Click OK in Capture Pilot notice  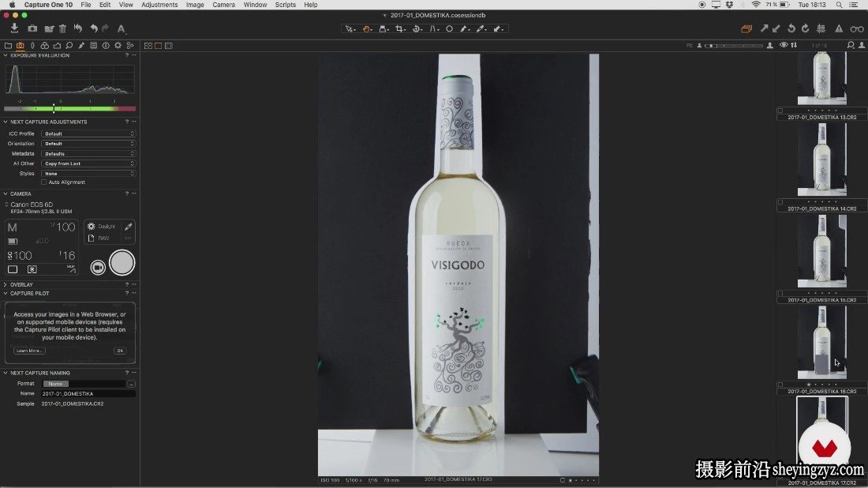pyautogui.click(x=120, y=351)
